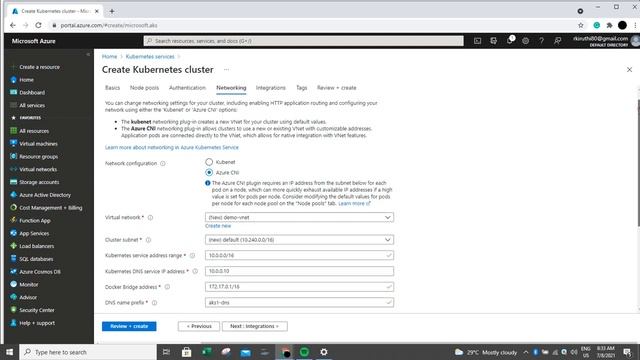Click info icon next to Virtual network

150,218
